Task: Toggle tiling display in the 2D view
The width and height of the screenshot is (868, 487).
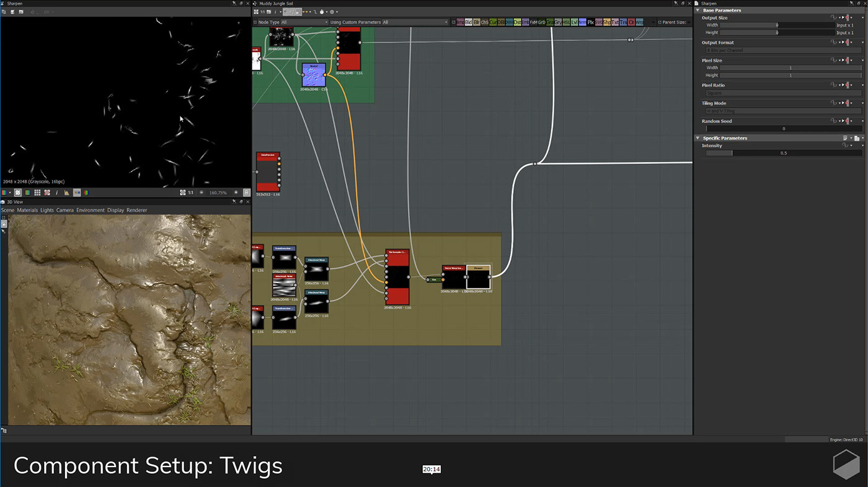Action: pyautogui.click(x=36, y=193)
